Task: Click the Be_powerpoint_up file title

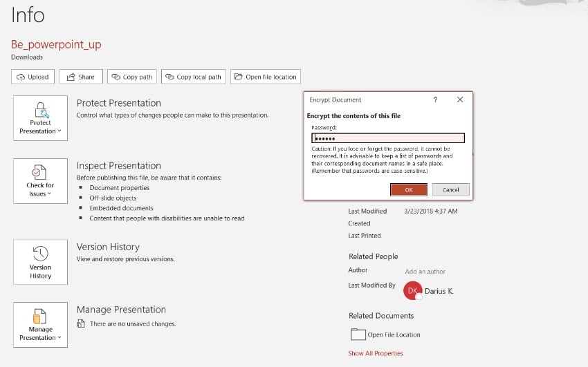Action: click(56, 44)
